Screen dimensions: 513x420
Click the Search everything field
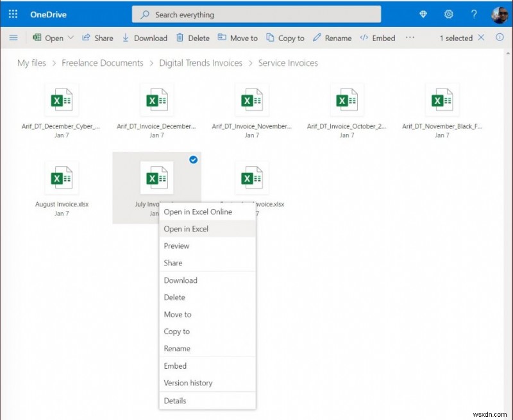coord(256,13)
